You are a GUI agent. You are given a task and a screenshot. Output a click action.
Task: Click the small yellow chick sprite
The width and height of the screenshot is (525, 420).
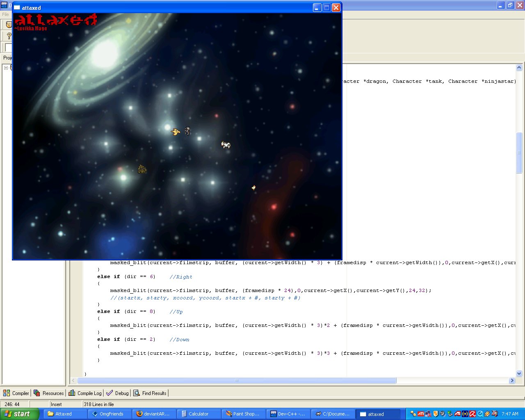tap(253, 187)
